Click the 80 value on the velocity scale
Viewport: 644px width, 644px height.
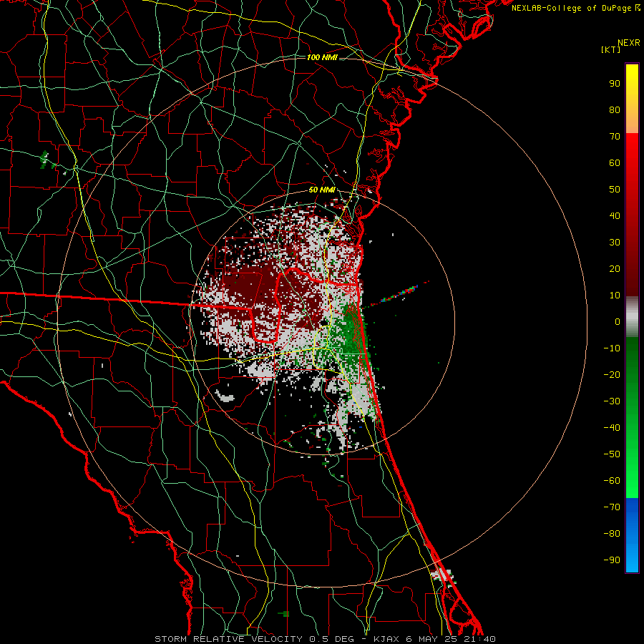point(615,110)
